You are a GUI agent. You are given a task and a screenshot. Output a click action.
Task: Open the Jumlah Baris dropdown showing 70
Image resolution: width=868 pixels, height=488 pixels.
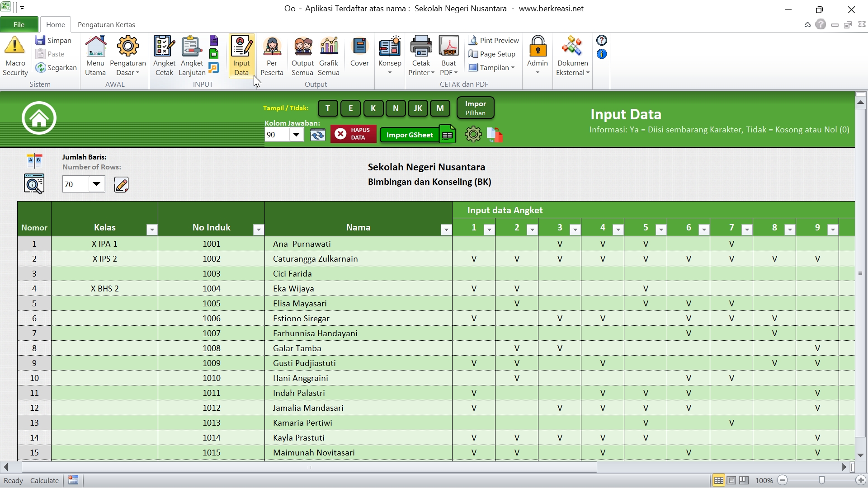pyautogui.click(x=96, y=184)
